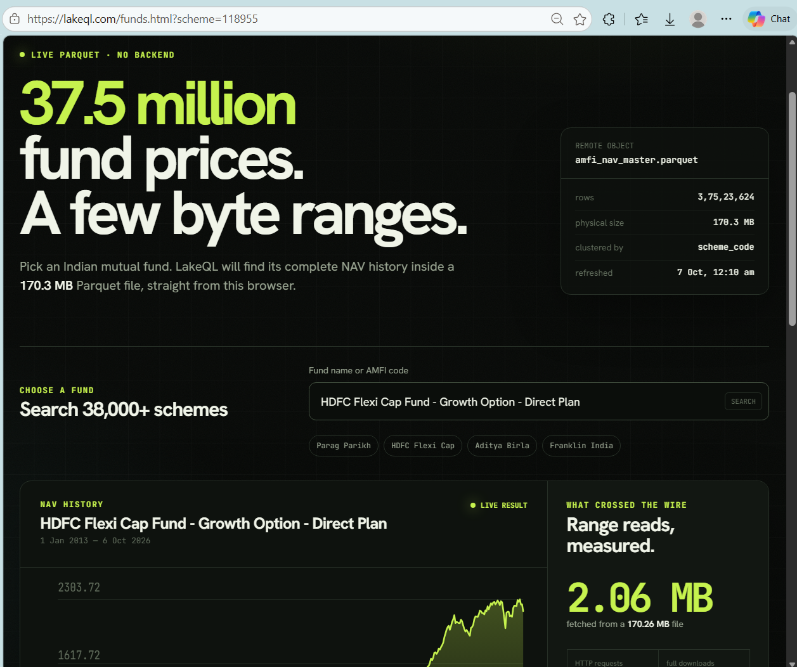Click the CHOOSE A FUND label

[56, 391]
